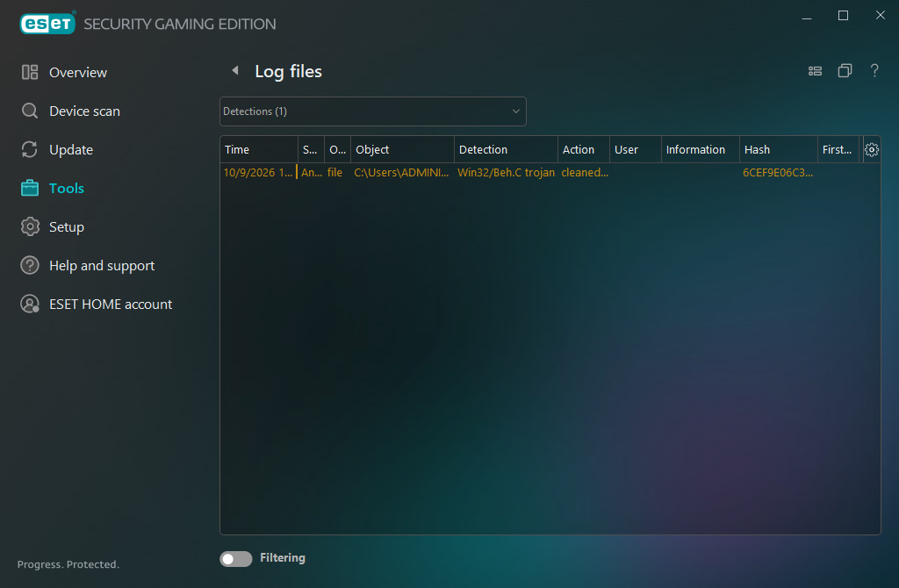
Task: Sort by the Hash column header
Action: point(779,149)
